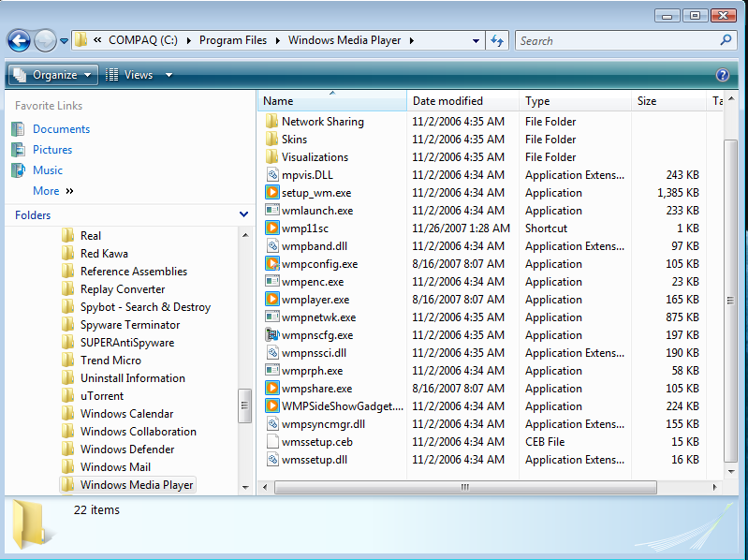Screen dimensions: 748x560
Task: Select the setup_wm.exe media player icon
Action: pos(271,192)
